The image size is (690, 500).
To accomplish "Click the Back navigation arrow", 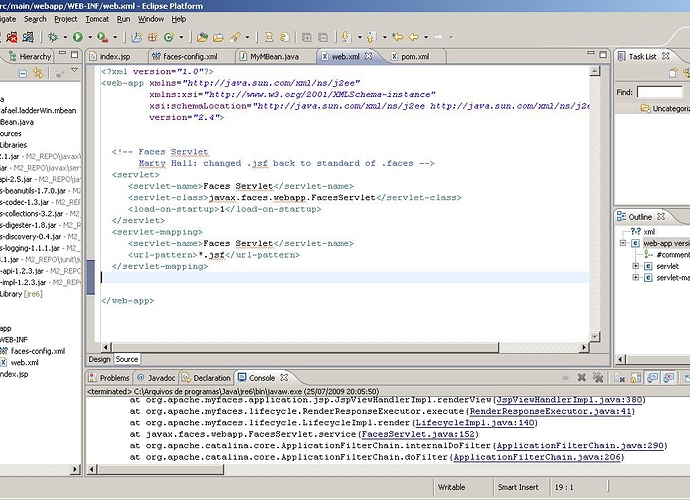I will pos(414,37).
